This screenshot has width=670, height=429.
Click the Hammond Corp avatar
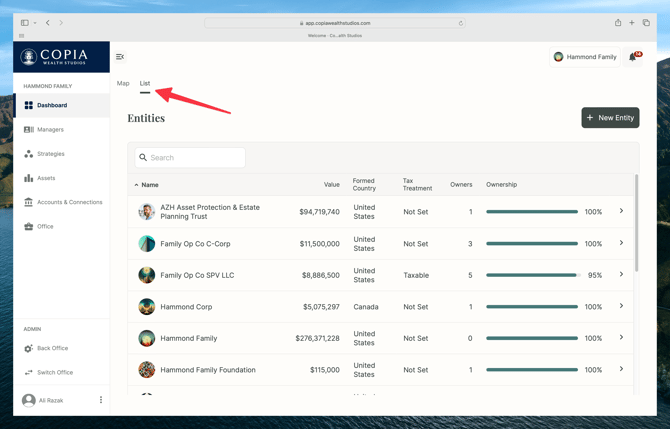(147, 307)
